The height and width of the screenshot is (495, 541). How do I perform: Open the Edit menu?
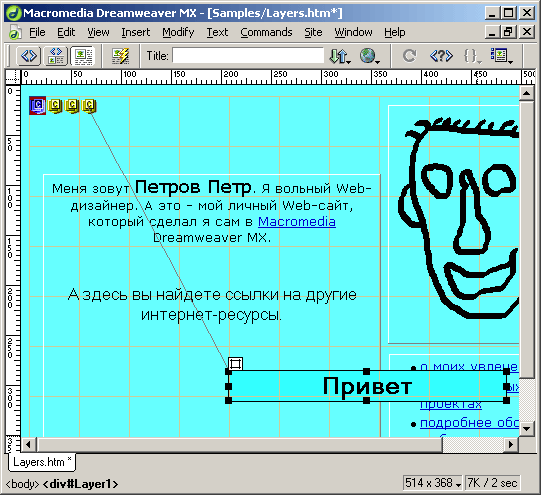(66, 32)
